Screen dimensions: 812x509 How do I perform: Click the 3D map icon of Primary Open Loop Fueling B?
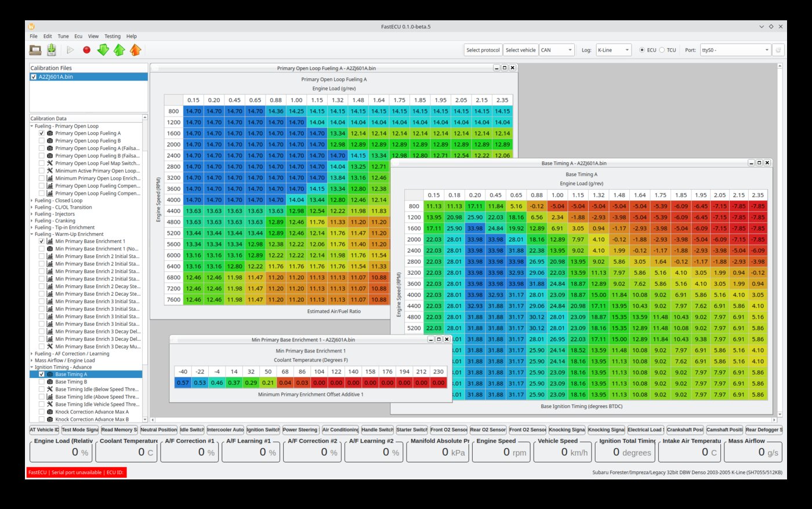(x=50, y=141)
